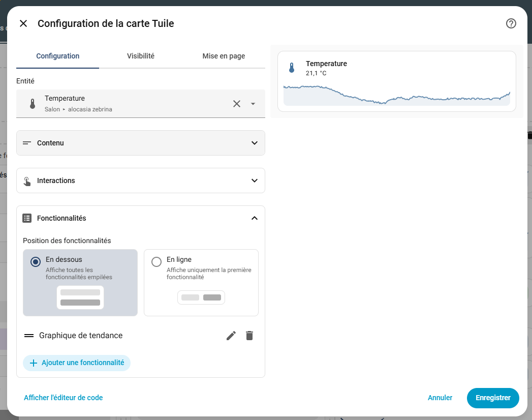Close the Tuile card configuration dialog
The width and height of the screenshot is (532, 420).
[23, 23]
